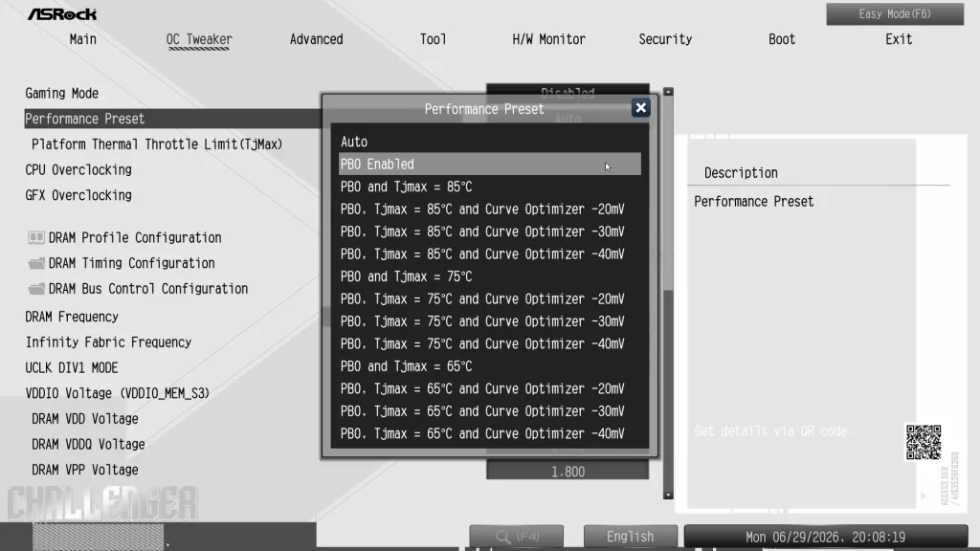Select DRAM VDD Voltage setting
This screenshot has height=551, width=980.
tap(85, 419)
